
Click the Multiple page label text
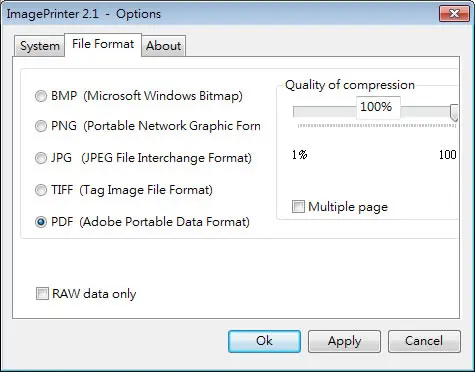tap(348, 207)
